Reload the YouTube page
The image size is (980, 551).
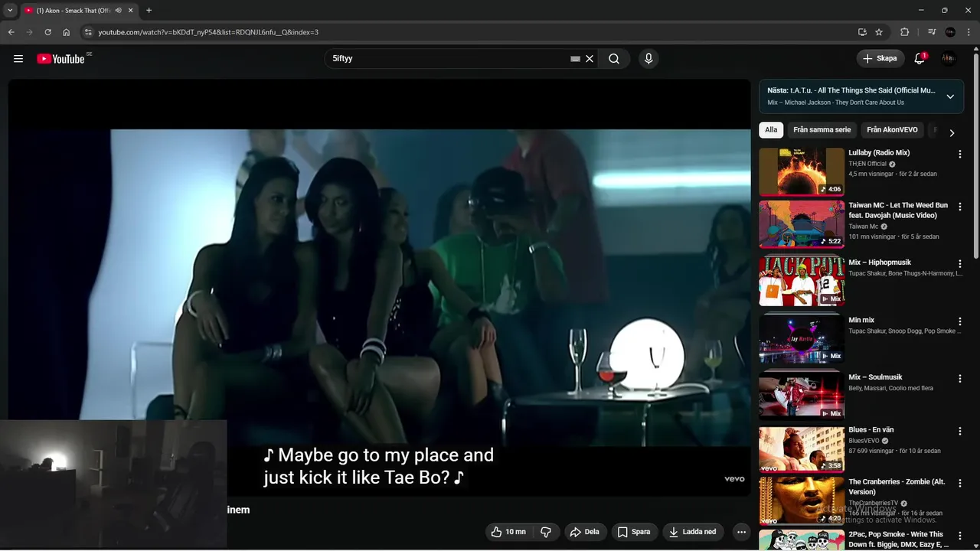tap(47, 32)
